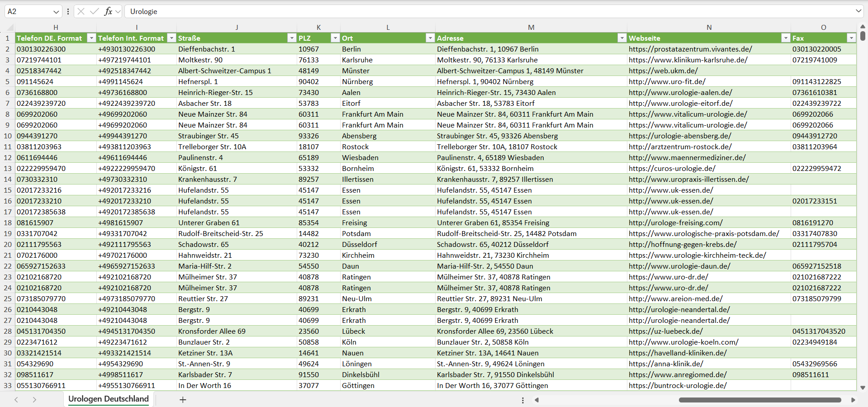Open the filter dropdown for the PLZ column
Image resolution: width=868 pixels, height=407 pixels.
point(335,38)
